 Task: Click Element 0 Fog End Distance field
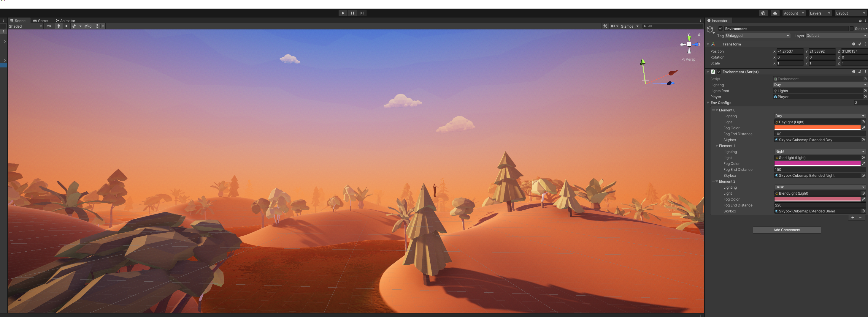click(x=820, y=134)
